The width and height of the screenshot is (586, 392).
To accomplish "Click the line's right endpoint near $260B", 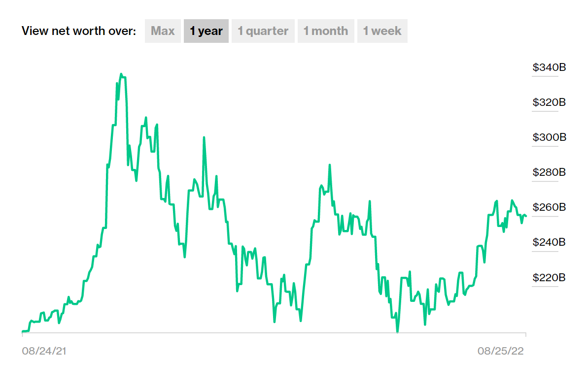I will 526,216.
